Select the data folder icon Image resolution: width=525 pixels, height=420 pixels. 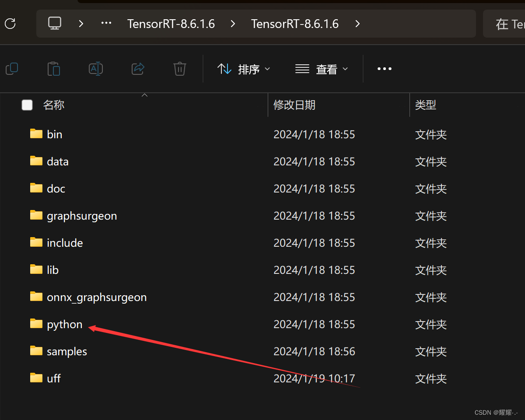tap(36, 161)
